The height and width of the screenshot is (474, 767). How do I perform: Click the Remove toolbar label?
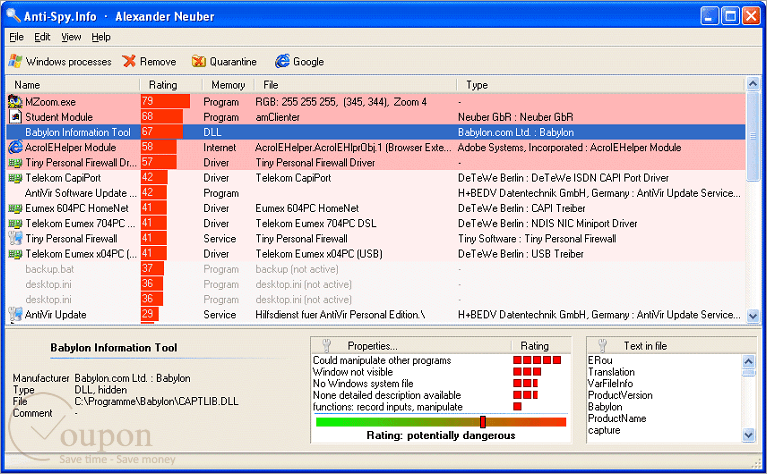[158, 62]
